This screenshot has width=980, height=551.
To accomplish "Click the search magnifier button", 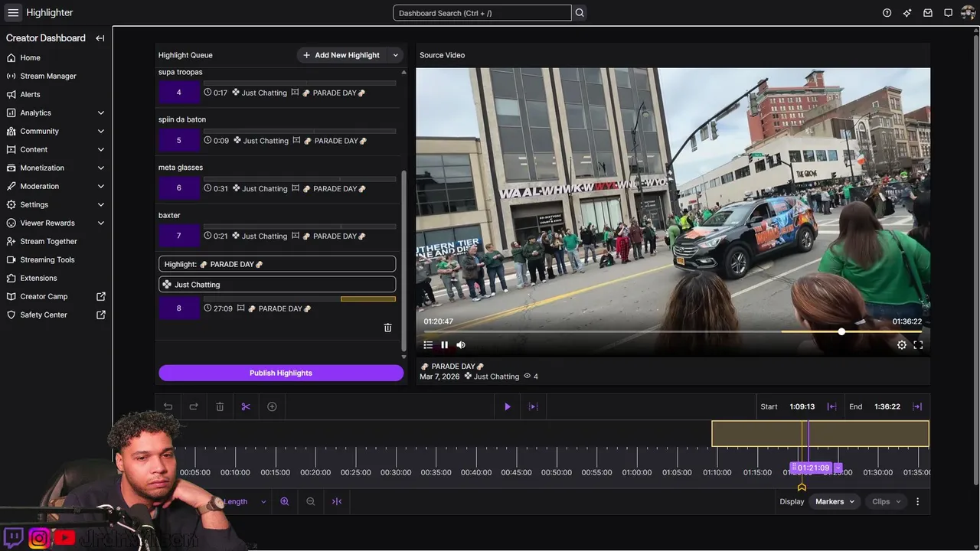I will pos(580,13).
